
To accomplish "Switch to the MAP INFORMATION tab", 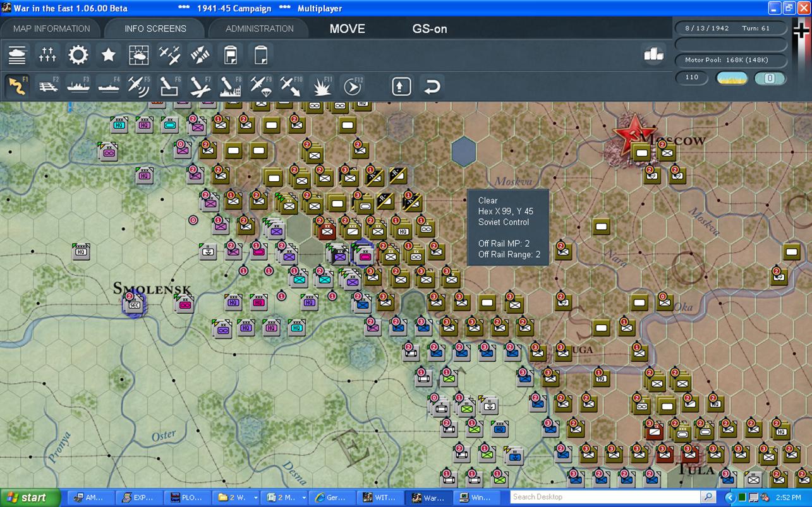I will pyautogui.click(x=52, y=28).
